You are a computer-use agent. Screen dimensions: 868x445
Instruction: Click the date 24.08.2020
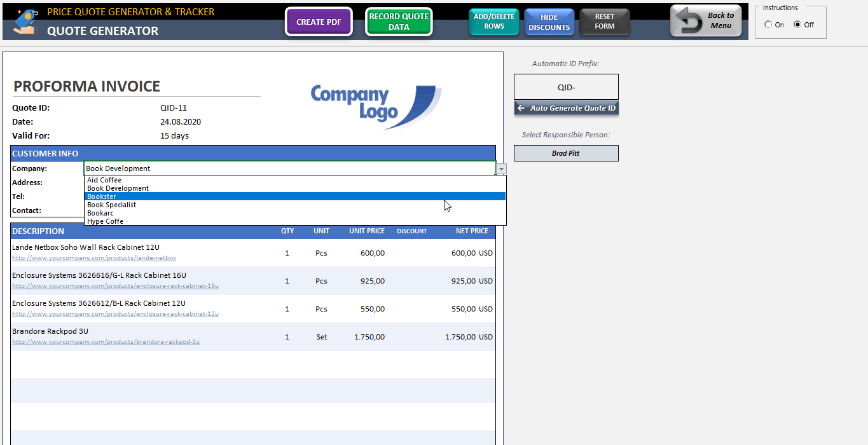coord(181,122)
